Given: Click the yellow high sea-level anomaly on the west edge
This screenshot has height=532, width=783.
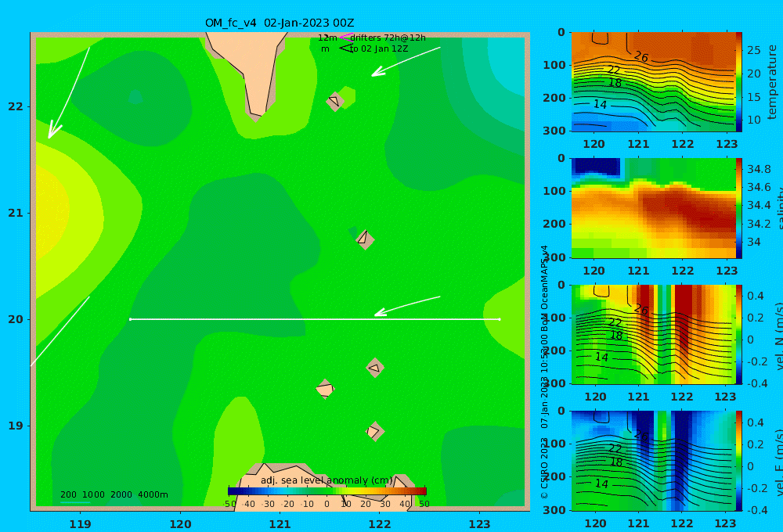Looking at the screenshot, I should [x=50, y=212].
